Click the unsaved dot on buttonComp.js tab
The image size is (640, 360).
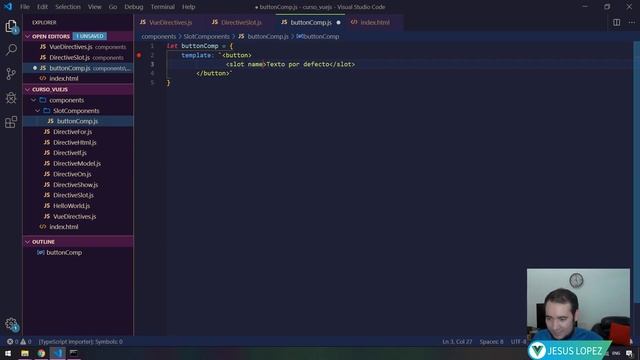(338, 22)
